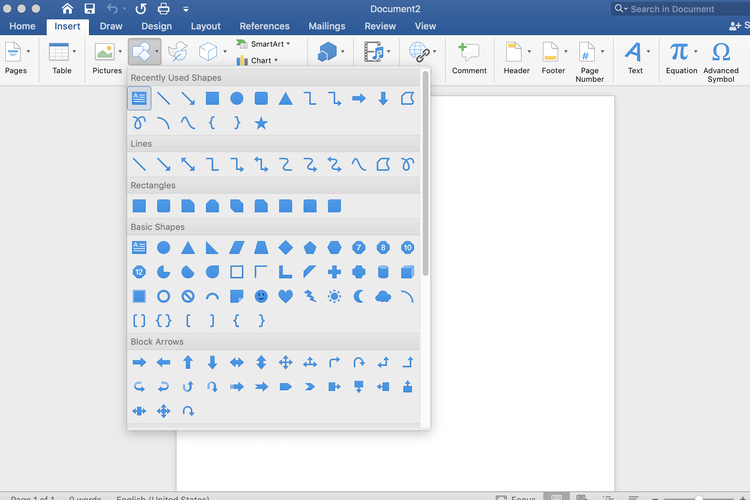The image size is (750, 500).
Task: Select the trapezoid shape
Action: coord(261,247)
